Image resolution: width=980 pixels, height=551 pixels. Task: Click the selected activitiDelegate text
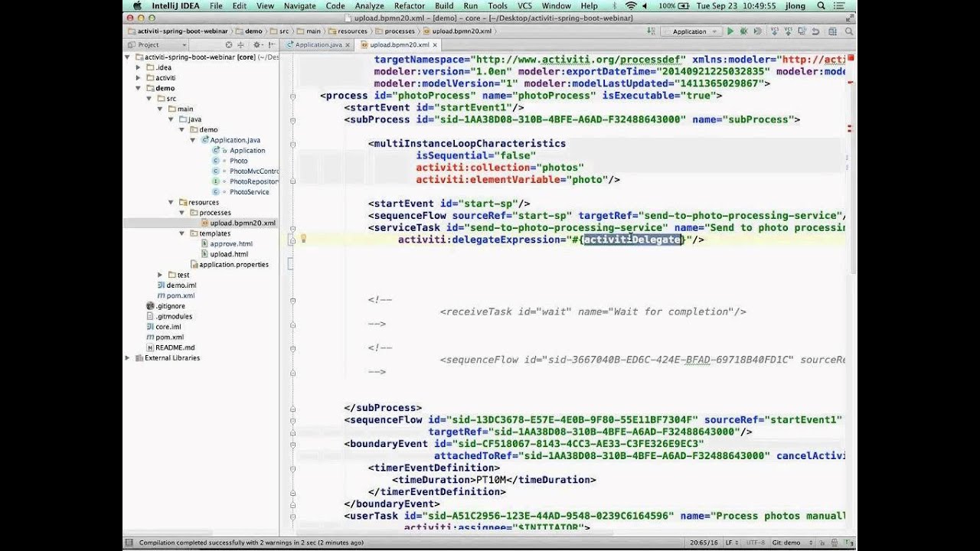tap(632, 240)
